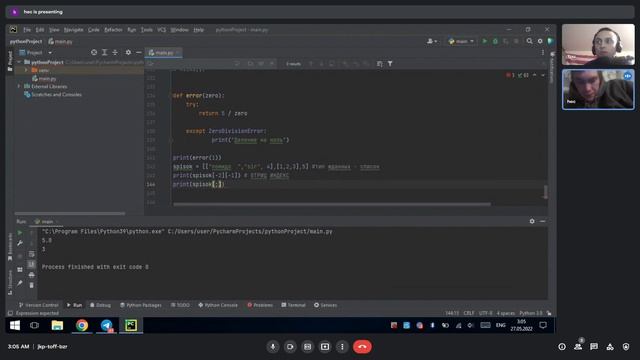Select Scratches and Consoles item

(56, 94)
